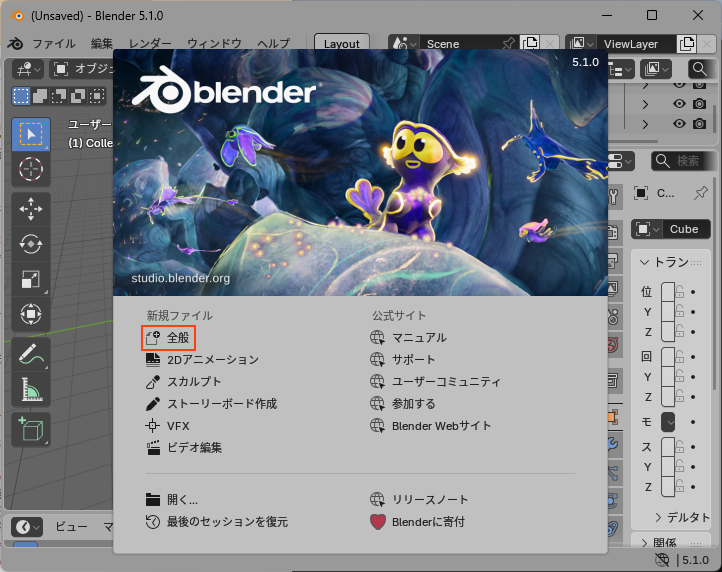This screenshot has width=722, height=572.
Task: Click 開く... to open a file
Action: tap(172, 500)
